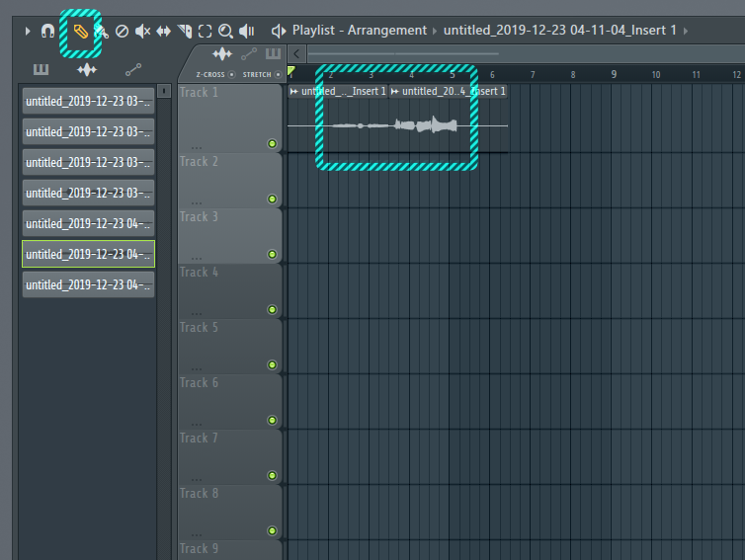Expand arrow after Arrangement breadcrumb

pyautogui.click(x=435, y=32)
